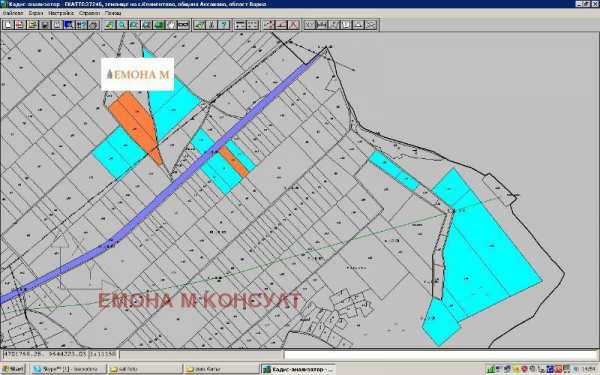The height and width of the screenshot is (375, 600).
Task: Click the solid green map icon
Action: coord(159,25)
